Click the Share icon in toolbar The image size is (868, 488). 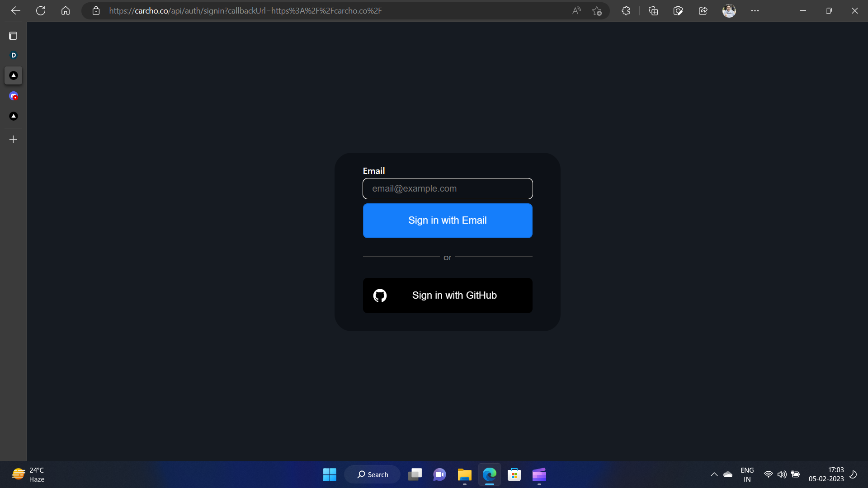click(703, 11)
